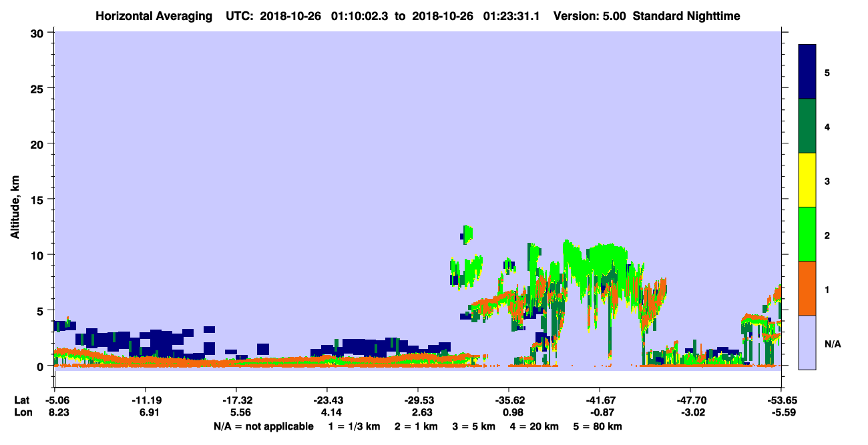Click the lavender N/A color swatch
Screen dimensions: 868x445
click(807, 342)
